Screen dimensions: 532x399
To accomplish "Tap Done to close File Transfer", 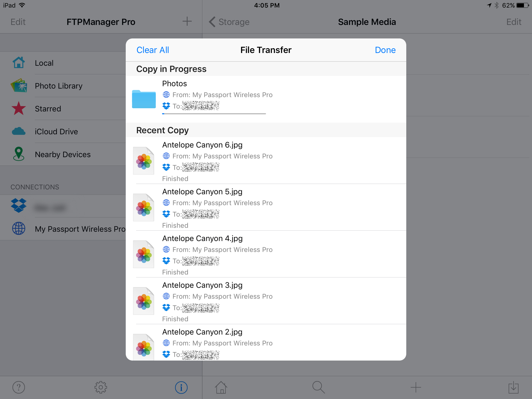I will (385, 50).
